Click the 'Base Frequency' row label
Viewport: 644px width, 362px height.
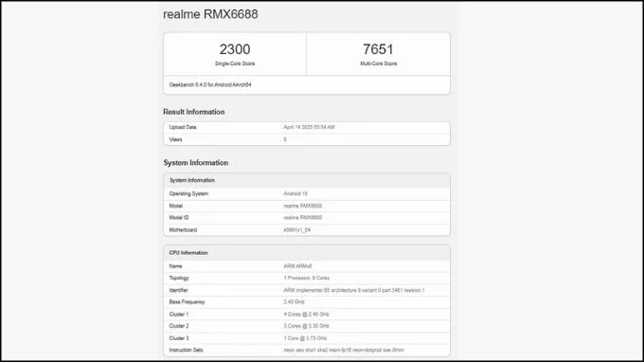(187, 302)
